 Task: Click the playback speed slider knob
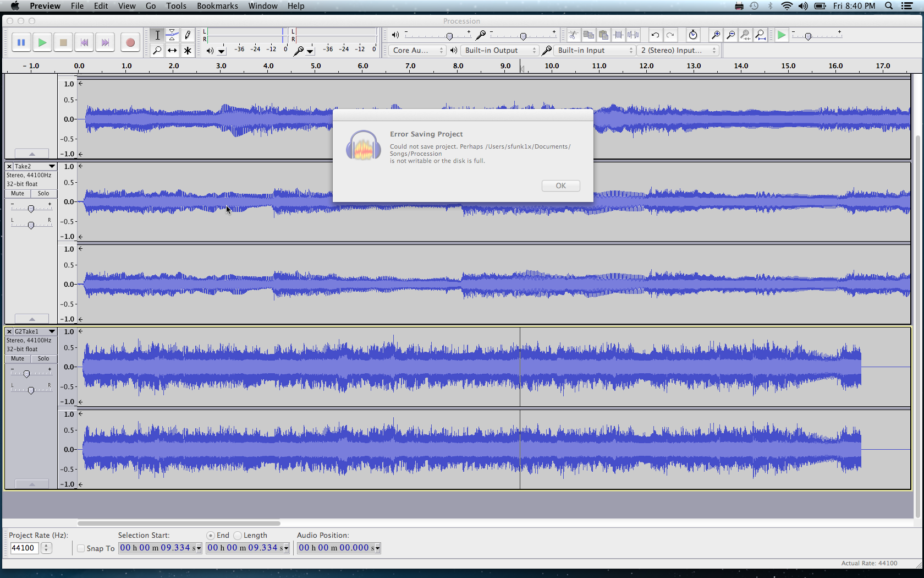tap(808, 36)
